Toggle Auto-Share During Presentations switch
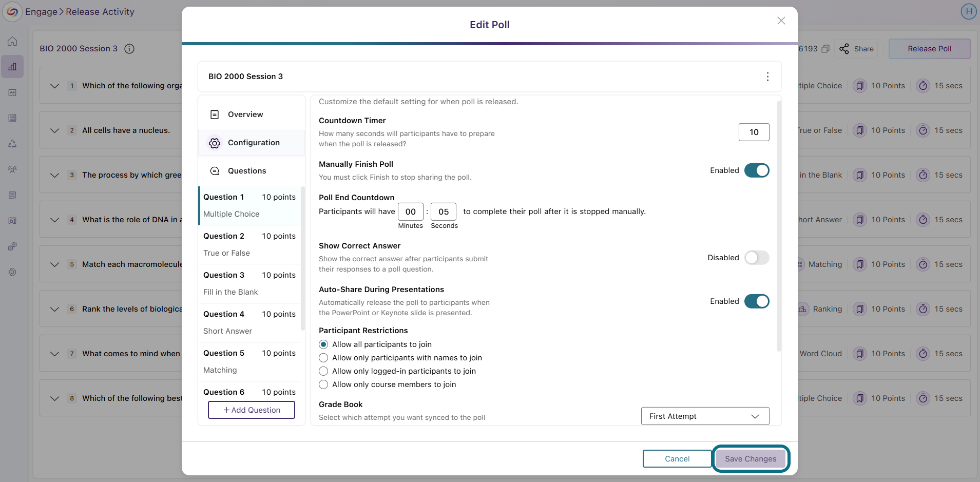 [757, 301]
